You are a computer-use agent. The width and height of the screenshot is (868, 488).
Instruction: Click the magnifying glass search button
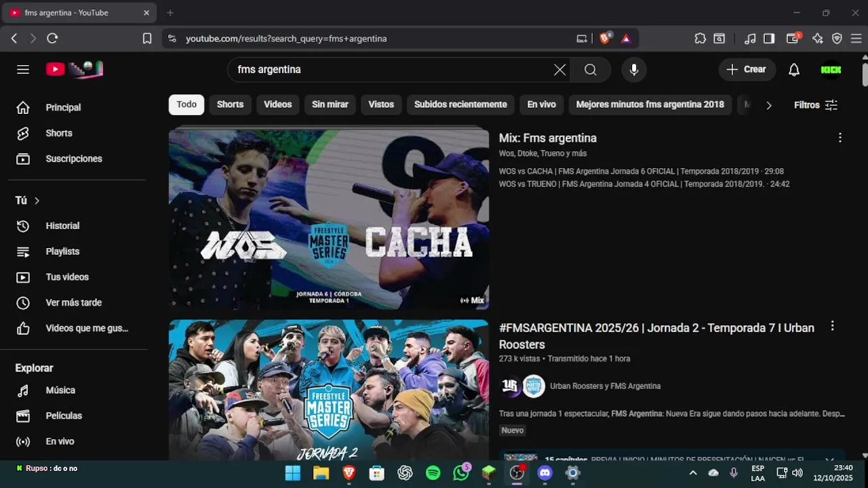(x=591, y=70)
